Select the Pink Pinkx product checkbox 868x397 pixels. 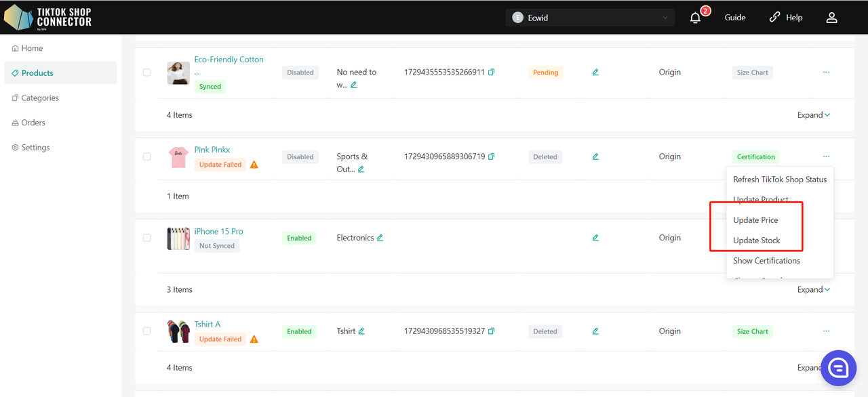(147, 156)
